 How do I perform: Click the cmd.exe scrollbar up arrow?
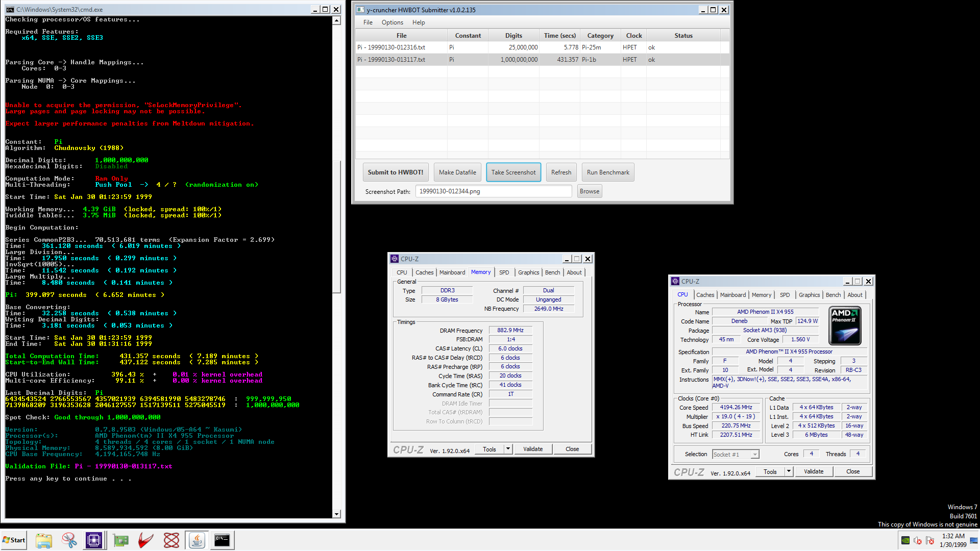[336, 21]
